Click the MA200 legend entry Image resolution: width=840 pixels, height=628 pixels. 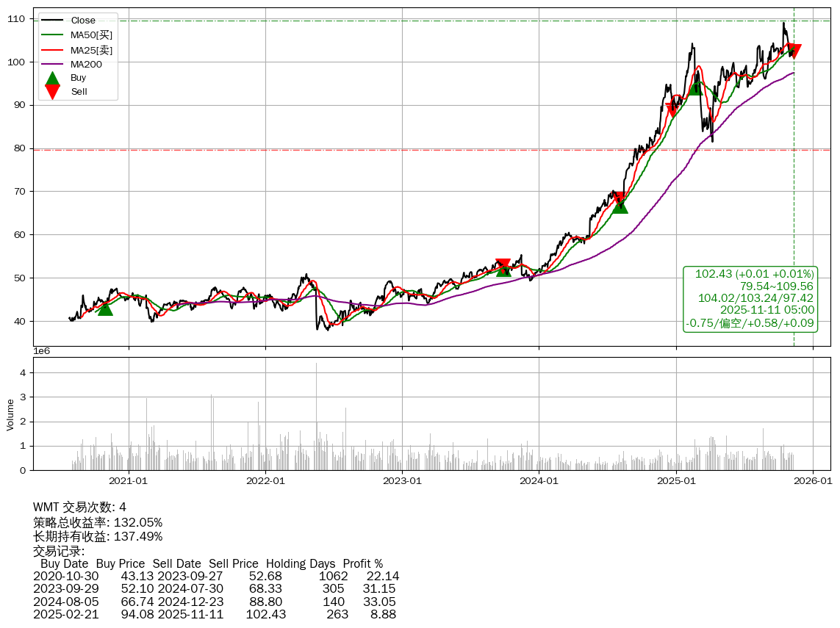click(x=86, y=65)
